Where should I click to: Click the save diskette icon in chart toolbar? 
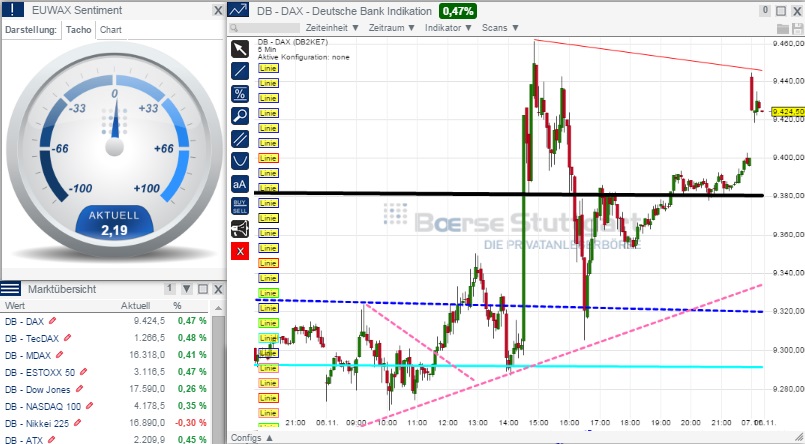(x=797, y=28)
